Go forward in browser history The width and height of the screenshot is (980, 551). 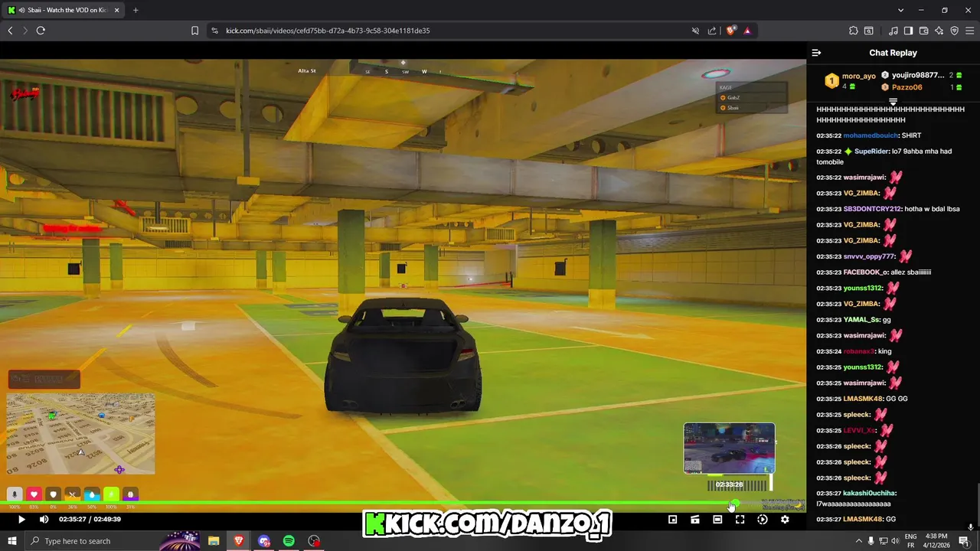[24, 31]
